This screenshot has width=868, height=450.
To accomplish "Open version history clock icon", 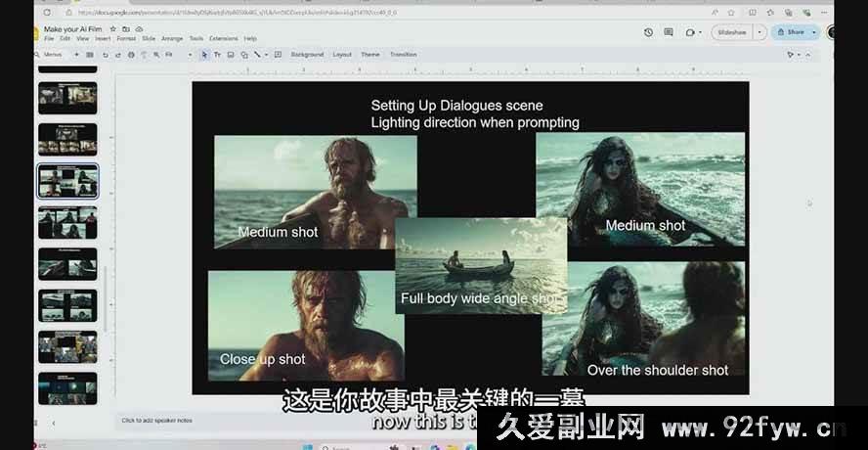I will pyautogui.click(x=648, y=32).
